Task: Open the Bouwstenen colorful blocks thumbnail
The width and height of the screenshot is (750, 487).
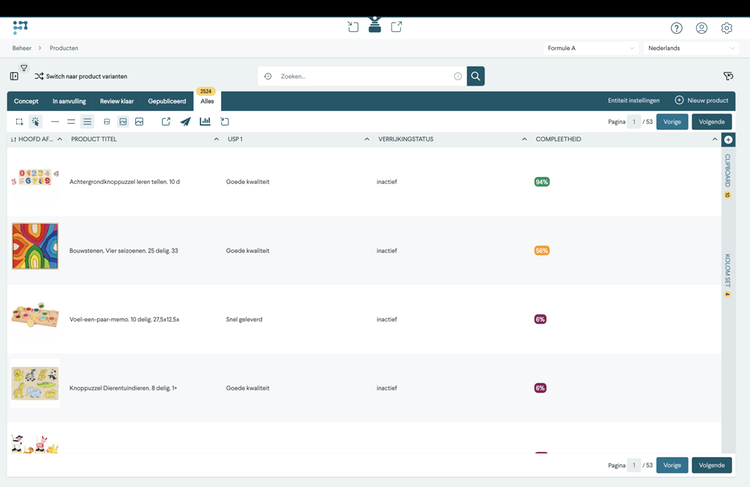Action: coord(35,246)
